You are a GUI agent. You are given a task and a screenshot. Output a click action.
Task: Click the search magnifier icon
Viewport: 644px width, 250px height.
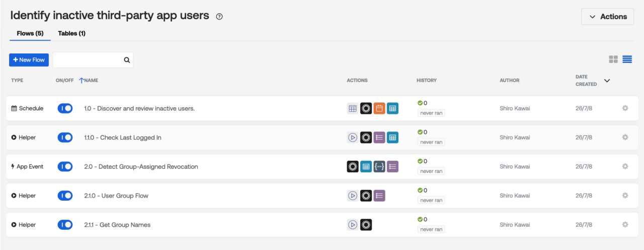tap(127, 60)
